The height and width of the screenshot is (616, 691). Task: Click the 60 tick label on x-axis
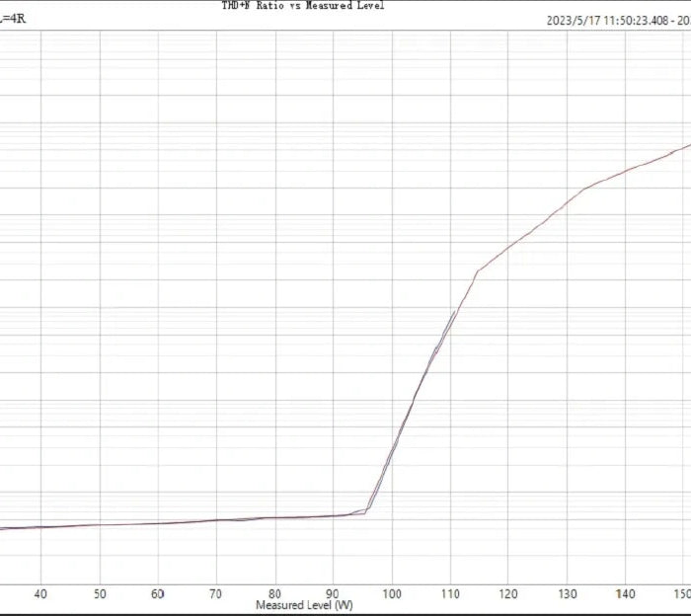point(158,594)
